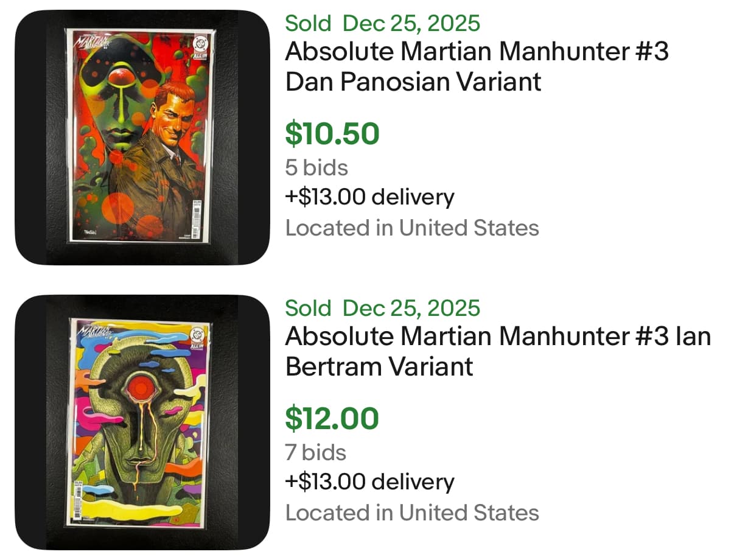Open the Ian Bertram Variant comic thumbnail

(x=142, y=422)
